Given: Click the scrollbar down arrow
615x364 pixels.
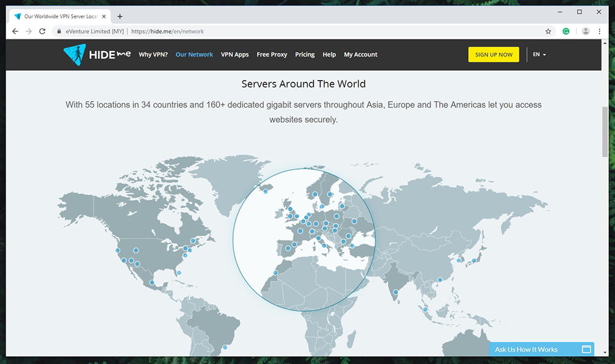Looking at the screenshot, I should 605,353.
